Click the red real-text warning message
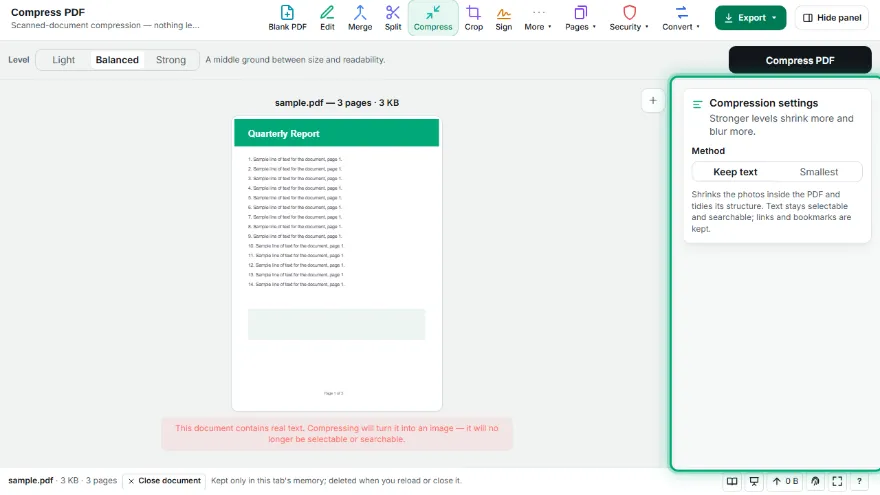 click(x=337, y=434)
